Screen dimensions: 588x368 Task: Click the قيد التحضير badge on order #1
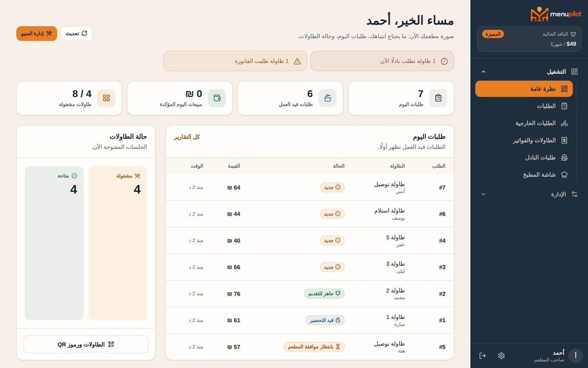click(x=325, y=320)
